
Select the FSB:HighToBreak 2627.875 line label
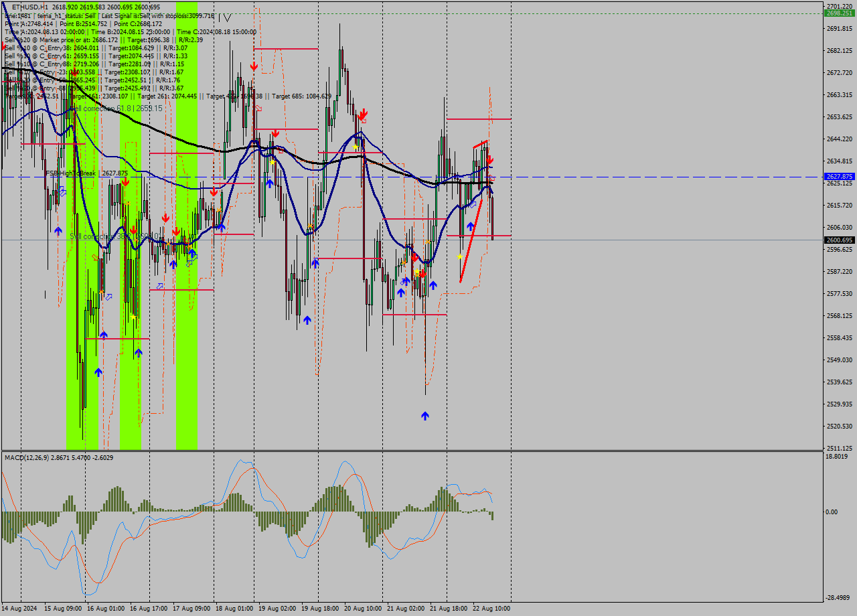[x=86, y=173]
